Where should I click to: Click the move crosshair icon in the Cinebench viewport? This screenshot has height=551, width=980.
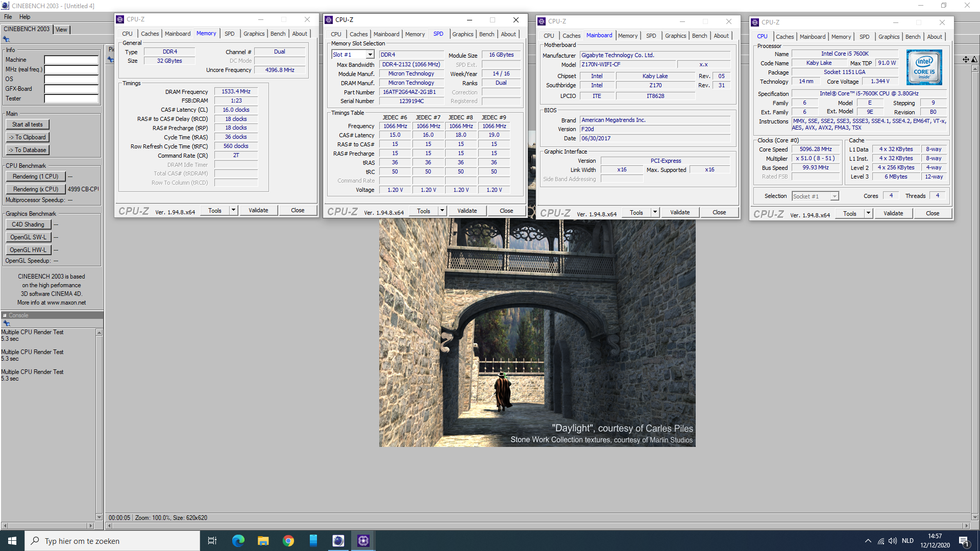(966, 60)
